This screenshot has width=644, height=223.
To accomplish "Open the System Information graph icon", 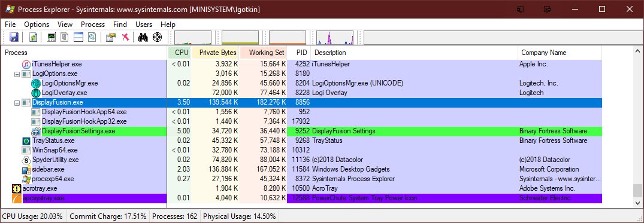I will (x=52, y=37).
